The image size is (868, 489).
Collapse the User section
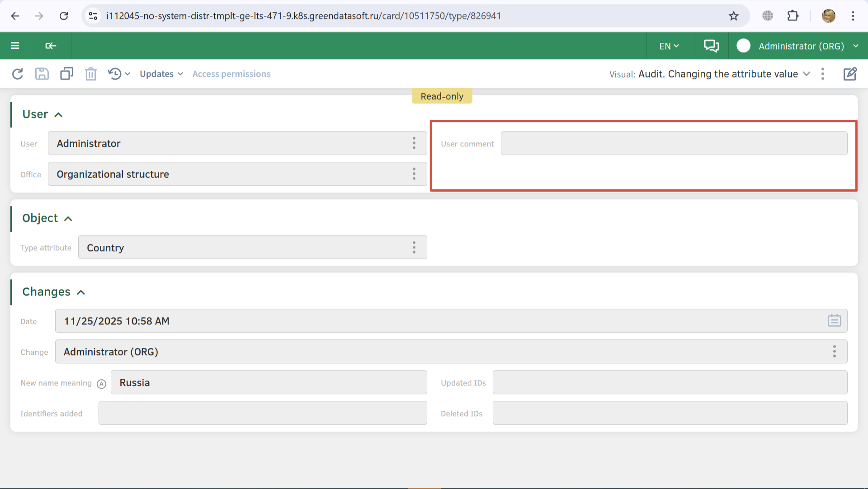pos(58,115)
